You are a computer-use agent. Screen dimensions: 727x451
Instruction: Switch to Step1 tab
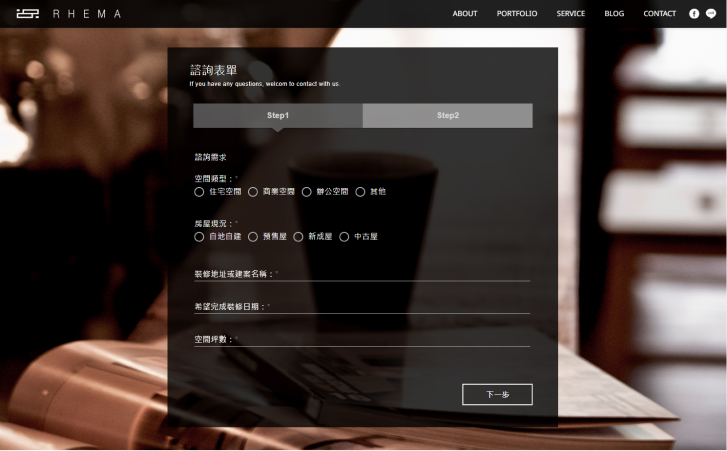tap(278, 116)
